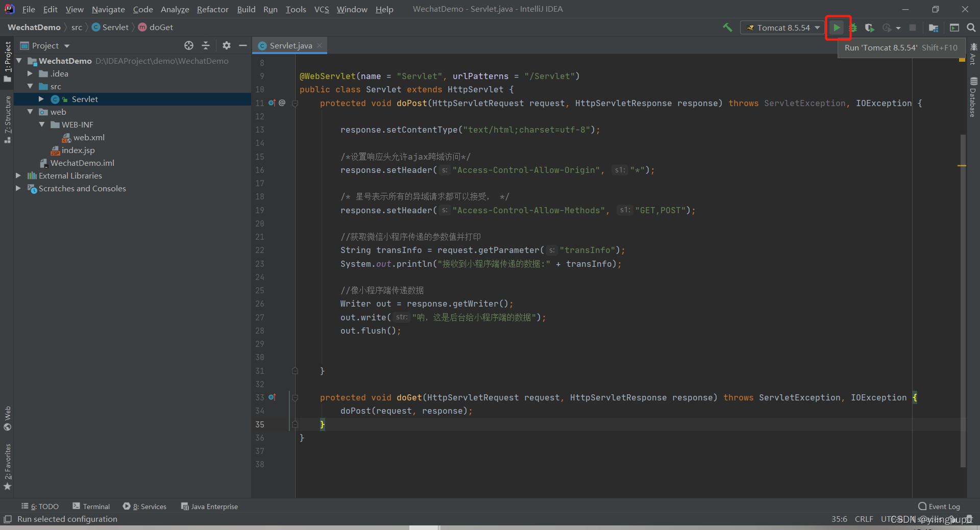
Task: Click the doGet breadcrumb item
Action: pyautogui.click(x=156, y=27)
